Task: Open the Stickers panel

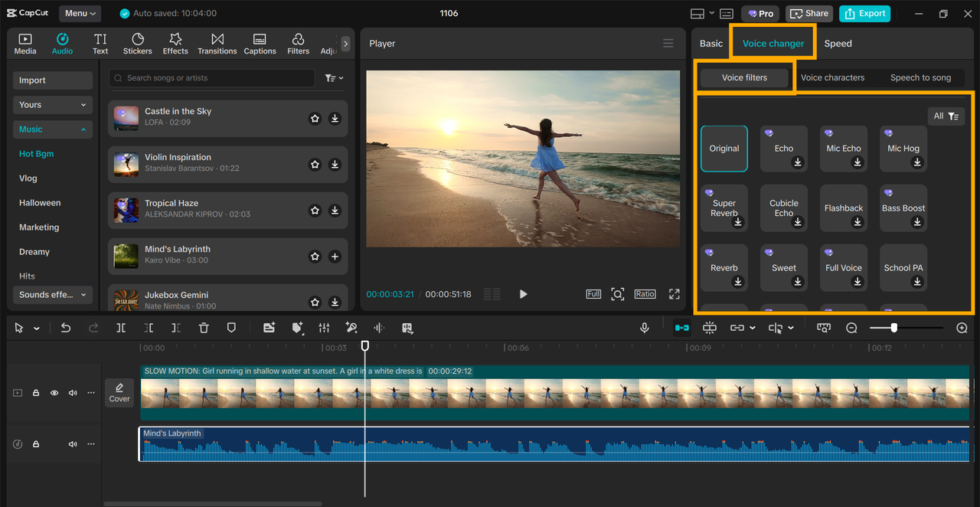Action: click(x=138, y=44)
